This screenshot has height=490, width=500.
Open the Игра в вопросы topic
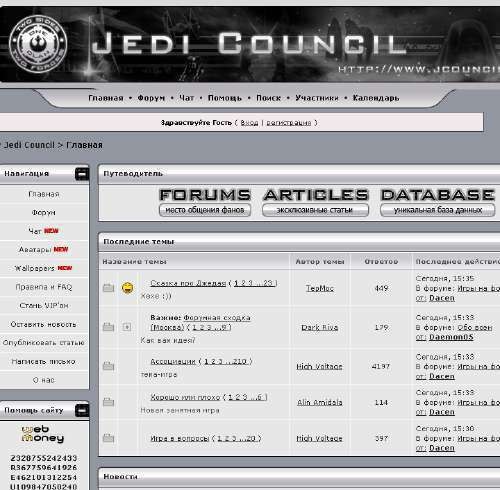[180, 438]
